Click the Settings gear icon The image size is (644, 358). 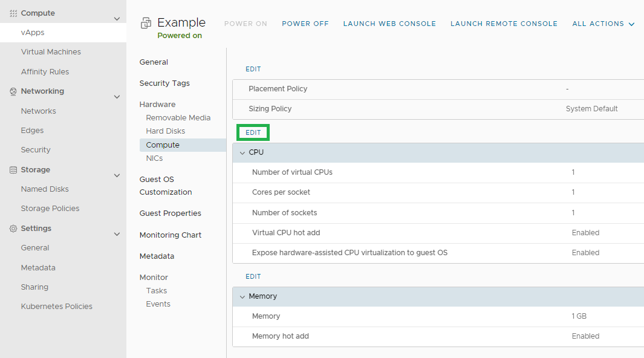13,228
